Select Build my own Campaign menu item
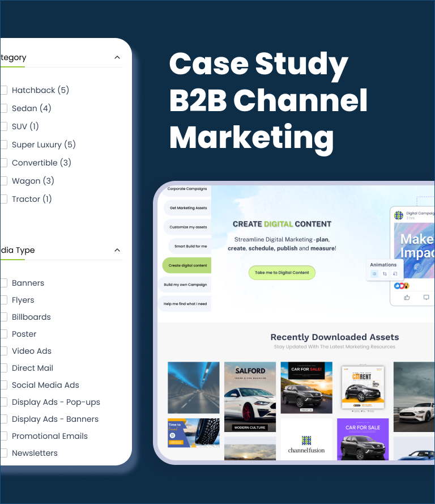The width and height of the screenshot is (435, 504). (x=185, y=285)
